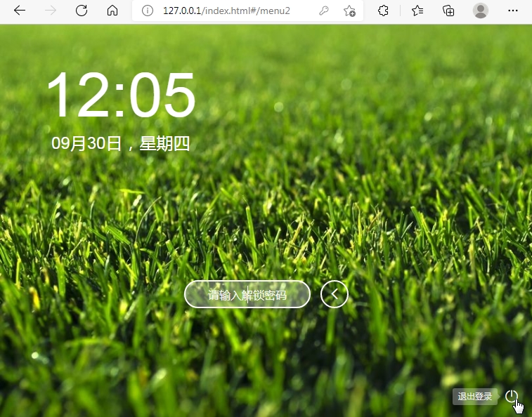Go back using browser back arrow
532x417 pixels.
coord(20,11)
